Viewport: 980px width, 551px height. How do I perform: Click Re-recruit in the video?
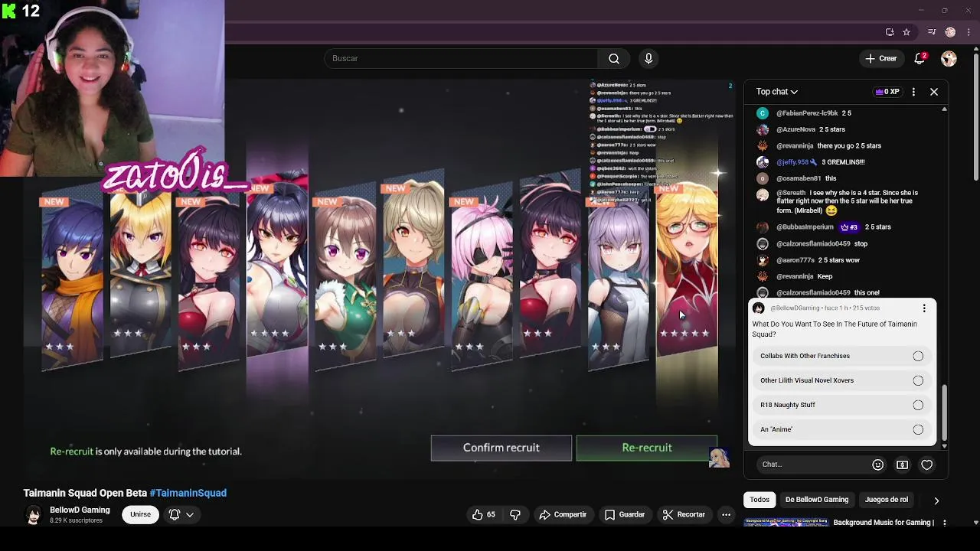point(647,448)
